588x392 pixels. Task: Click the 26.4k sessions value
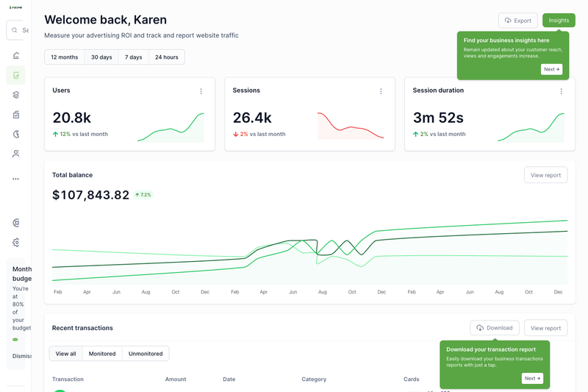click(252, 118)
